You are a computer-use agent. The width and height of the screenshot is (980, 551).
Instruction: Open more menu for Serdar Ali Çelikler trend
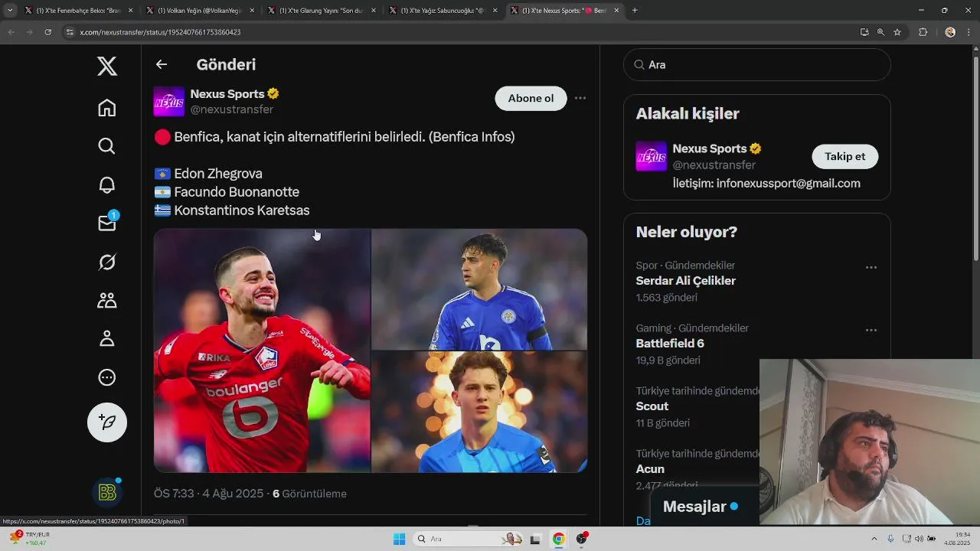coord(871,268)
